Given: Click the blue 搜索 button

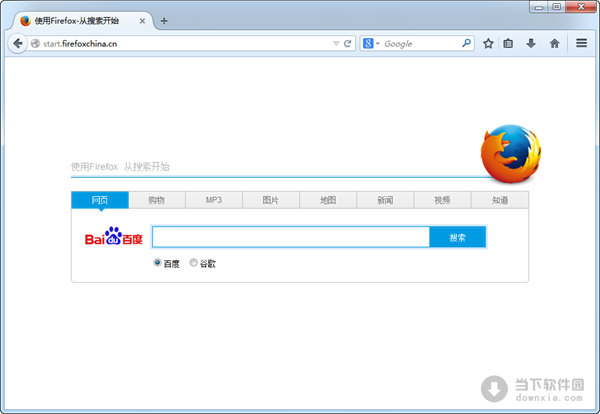Looking at the screenshot, I should pos(458,237).
